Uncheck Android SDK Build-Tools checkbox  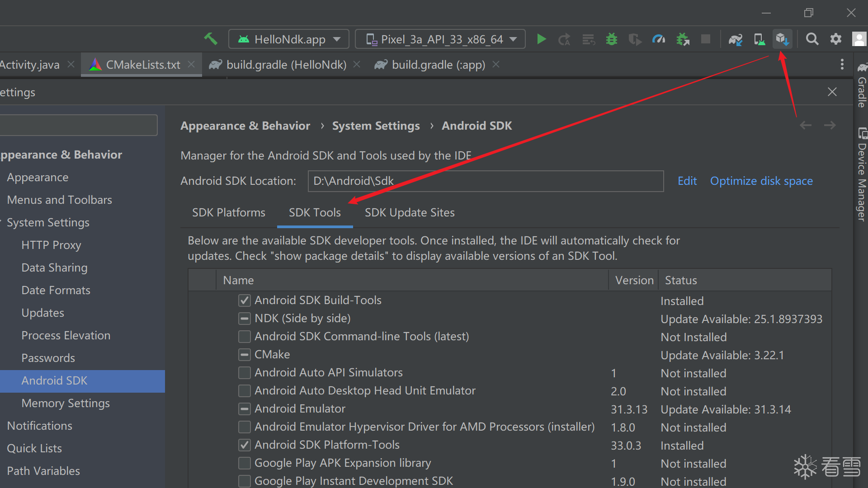click(244, 300)
